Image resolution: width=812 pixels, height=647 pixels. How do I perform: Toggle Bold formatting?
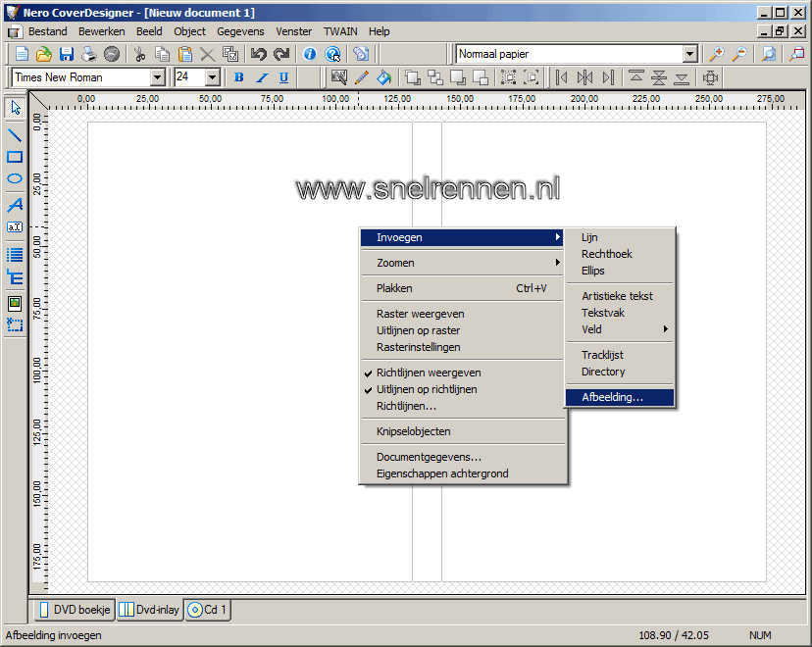[238, 77]
